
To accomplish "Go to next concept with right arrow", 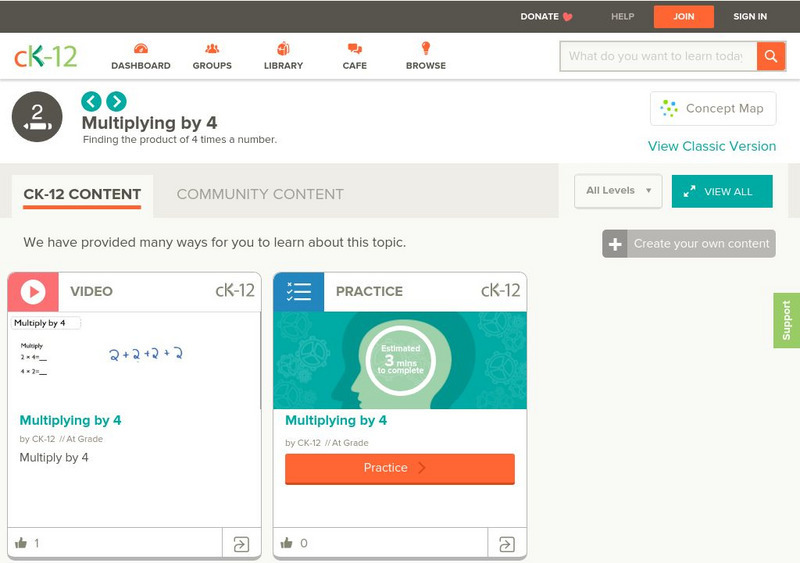I will point(116,101).
